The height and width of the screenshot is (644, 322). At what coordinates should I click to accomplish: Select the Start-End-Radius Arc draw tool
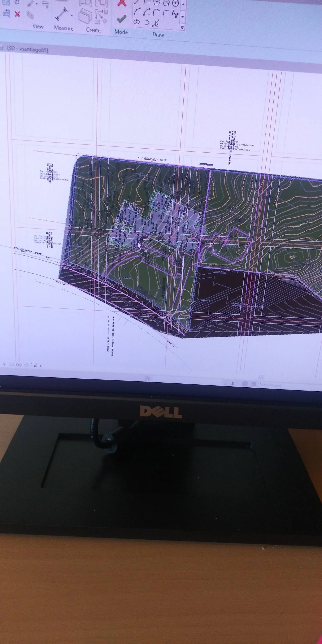click(x=137, y=12)
